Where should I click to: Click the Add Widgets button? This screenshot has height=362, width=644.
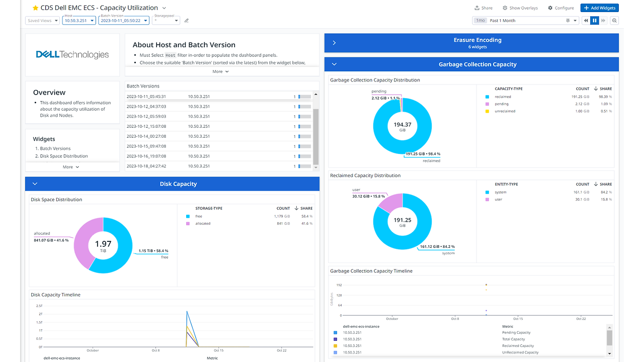[599, 8]
